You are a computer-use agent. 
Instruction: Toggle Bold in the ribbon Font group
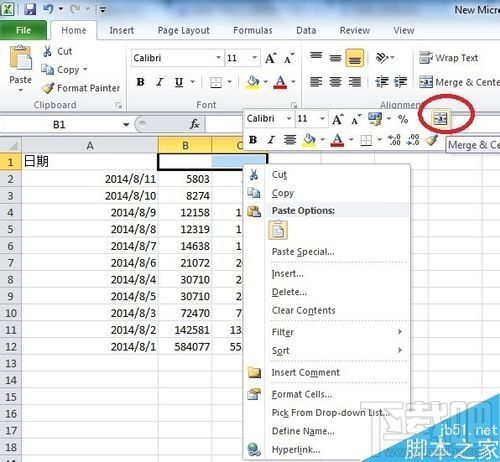[140, 82]
